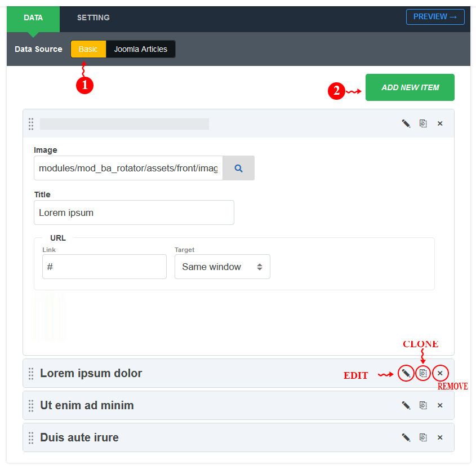Clone the Ut enim ad minim item
Screen dimensions: 476x469
(x=423, y=405)
